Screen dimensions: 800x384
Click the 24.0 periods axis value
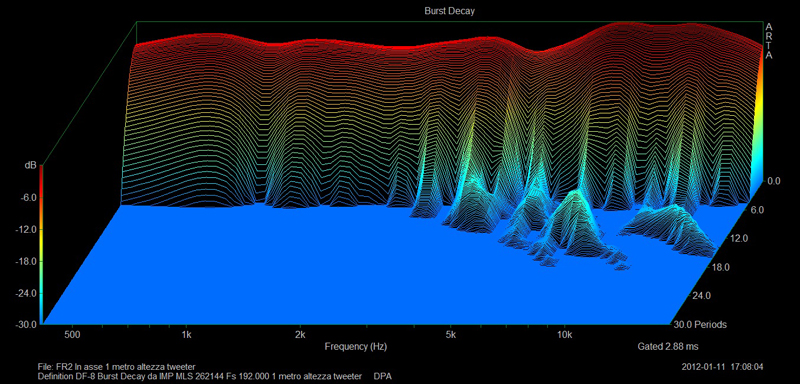pos(702,295)
